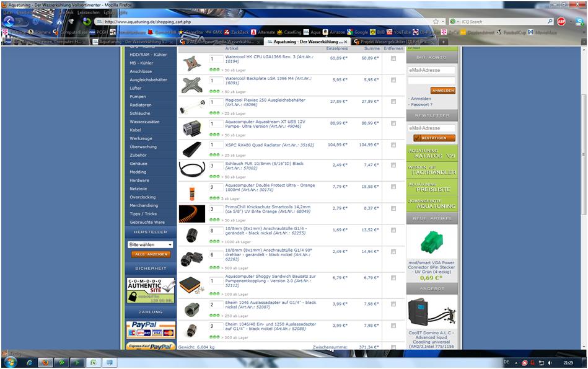
Task: Click the newsletter eMail-Adresse field
Action: tap(431, 128)
